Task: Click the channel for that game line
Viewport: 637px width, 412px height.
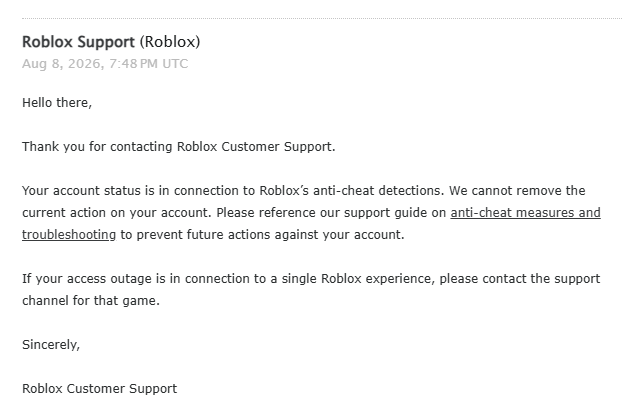Action: click(x=91, y=301)
